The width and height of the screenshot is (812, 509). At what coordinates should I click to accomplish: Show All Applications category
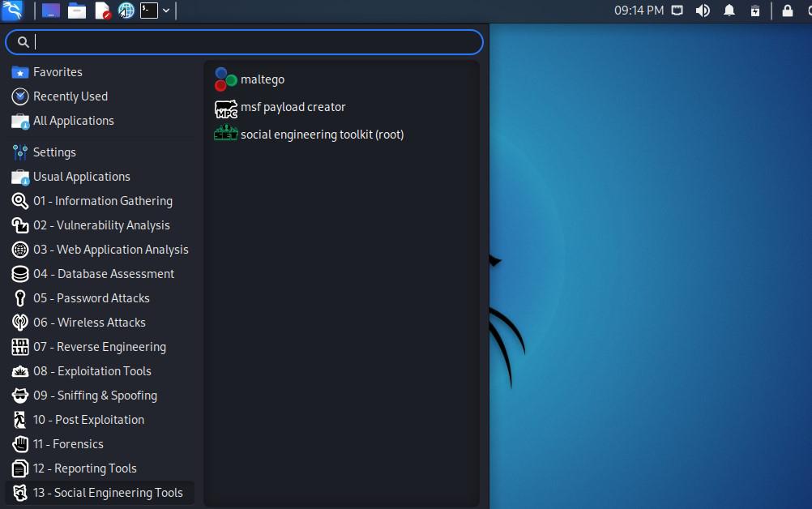100,121
